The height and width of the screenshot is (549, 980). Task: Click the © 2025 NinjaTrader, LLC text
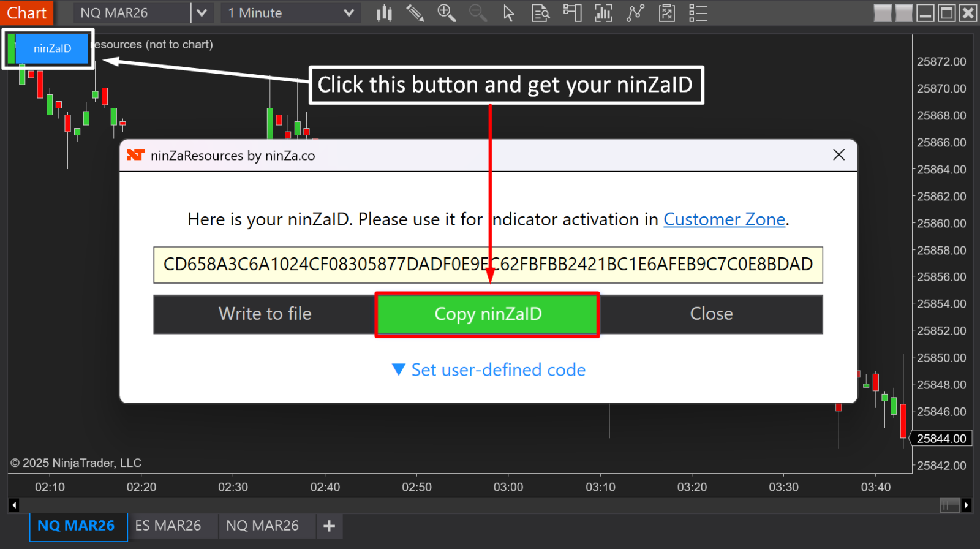pyautogui.click(x=76, y=463)
